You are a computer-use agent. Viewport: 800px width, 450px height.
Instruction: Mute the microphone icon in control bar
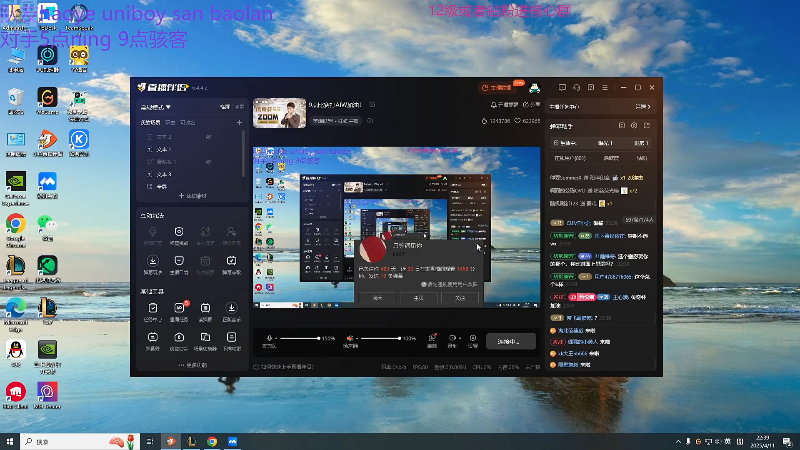(x=269, y=338)
